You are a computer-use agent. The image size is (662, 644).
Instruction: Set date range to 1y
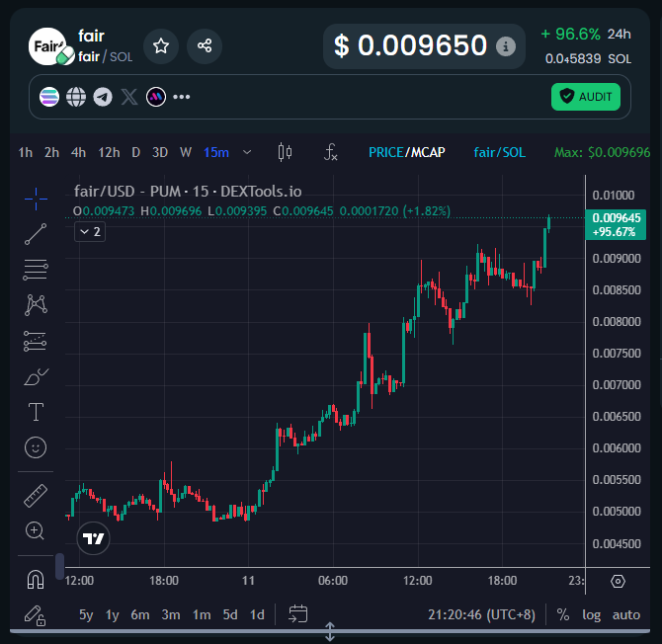click(113, 614)
